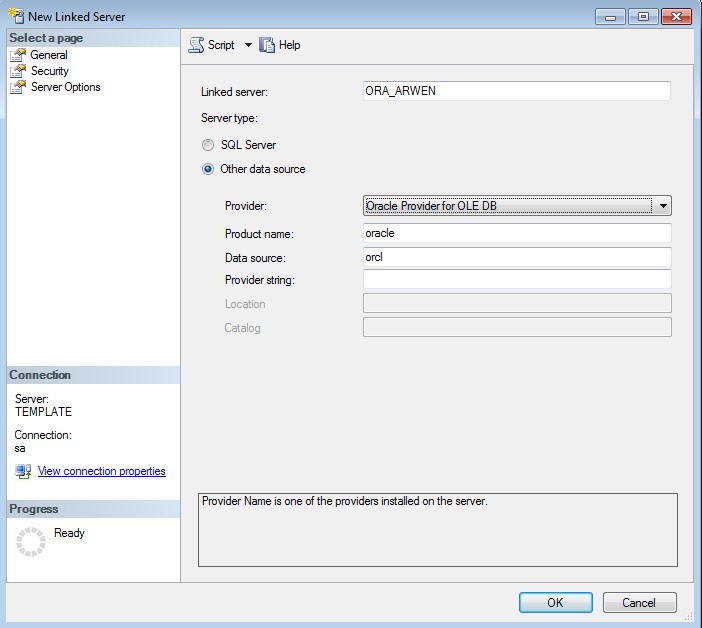Select the SQL Server radio button
Viewport: 702px width, 628px height.
coord(208,145)
